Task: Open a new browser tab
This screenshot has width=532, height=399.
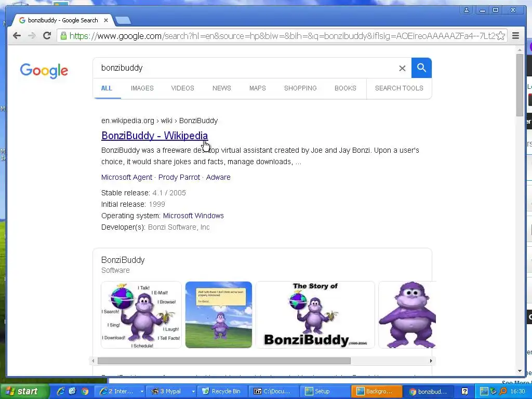Action: [123, 21]
